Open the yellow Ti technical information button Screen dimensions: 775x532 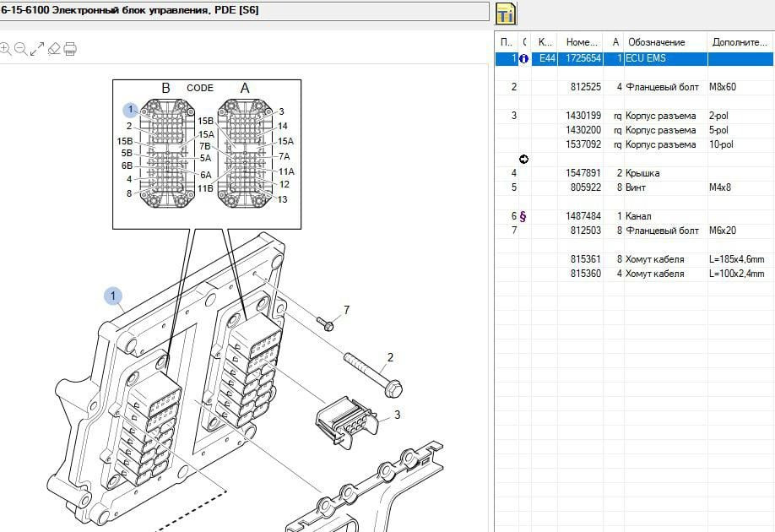click(506, 13)
